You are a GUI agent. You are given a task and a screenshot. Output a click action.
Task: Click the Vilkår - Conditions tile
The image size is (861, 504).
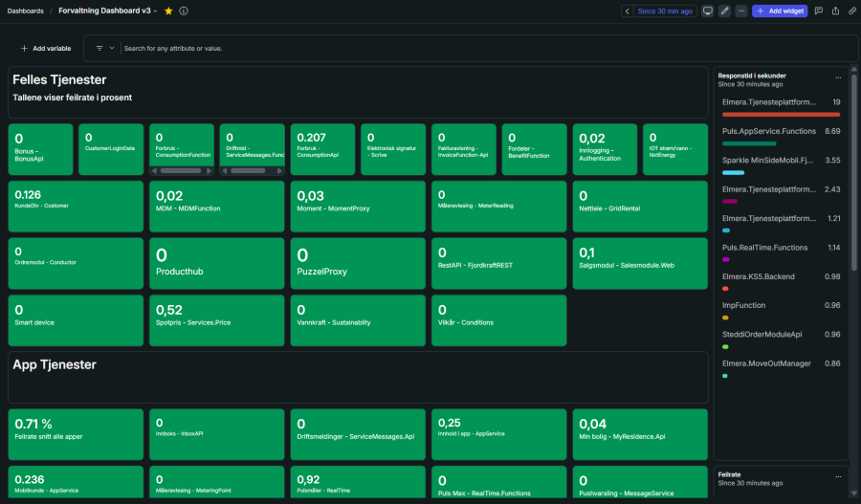[499, 320]
